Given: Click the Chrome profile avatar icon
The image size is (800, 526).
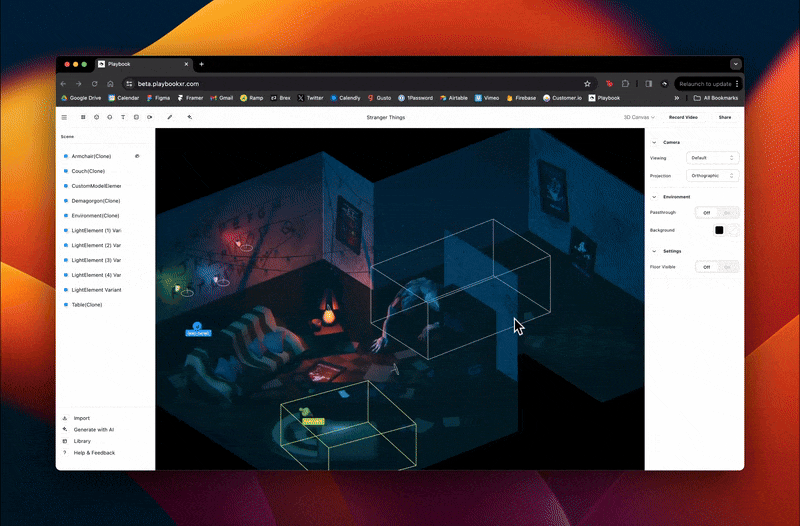Looking at the screenshot, I should (664, 84).
